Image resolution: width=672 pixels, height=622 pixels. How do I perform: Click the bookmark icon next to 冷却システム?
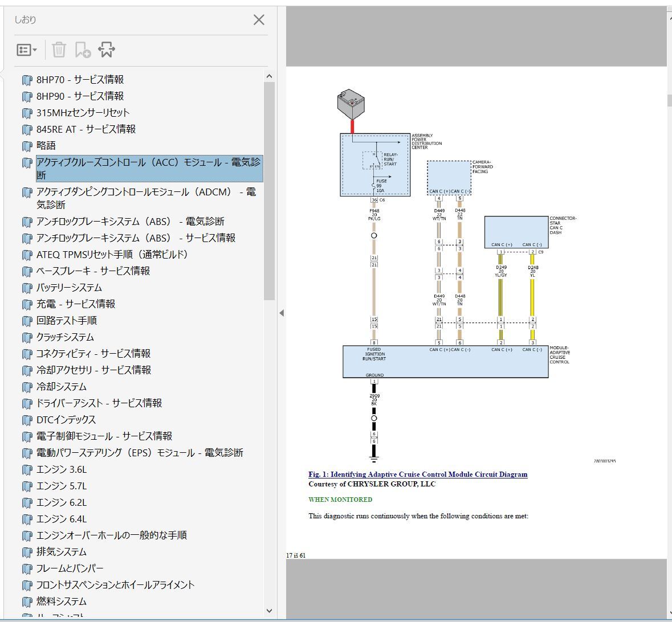click(x=27, y=387)
